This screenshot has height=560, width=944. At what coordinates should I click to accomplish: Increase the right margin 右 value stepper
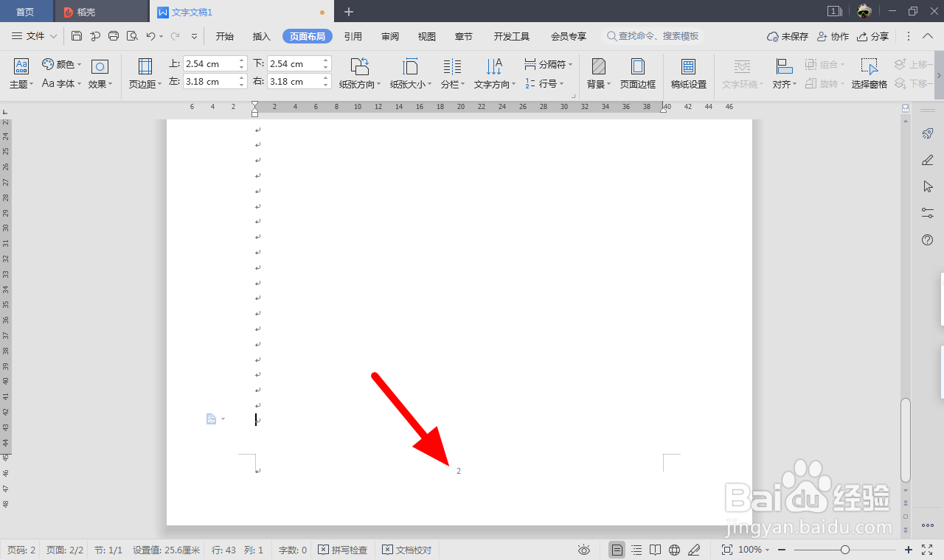pos(326,78)
